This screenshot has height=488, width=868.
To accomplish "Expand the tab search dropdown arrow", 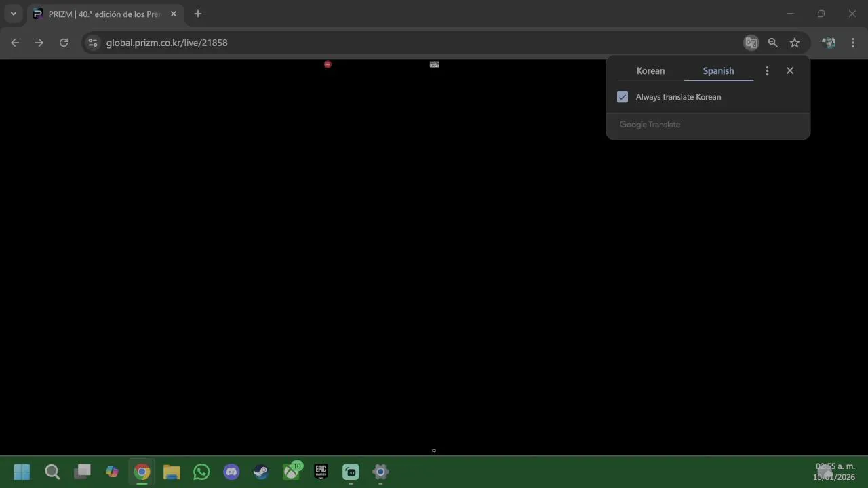I will tap(13, 14).
